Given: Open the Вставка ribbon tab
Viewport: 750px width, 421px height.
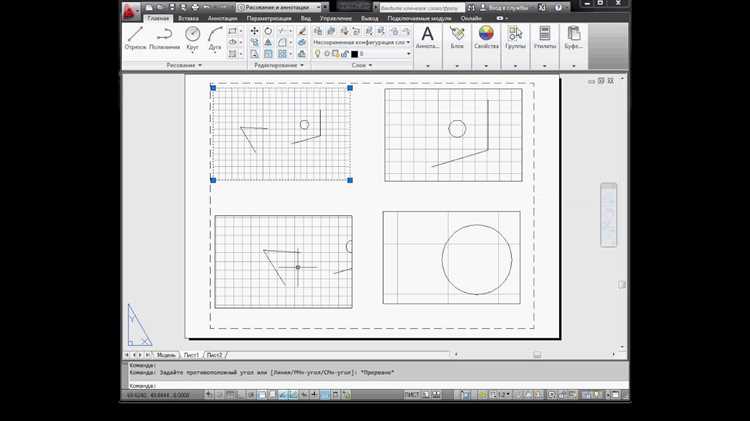Looking at the screenshot, I should [188, 18].
